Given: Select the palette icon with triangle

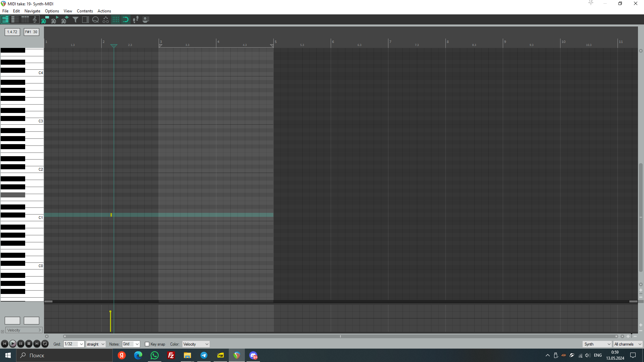Looking at the screenshot, I should pos(55,19).
